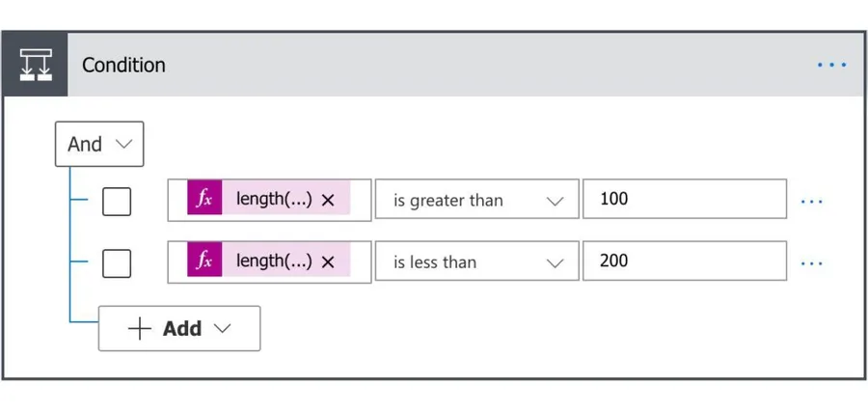The height and width of the screenshot is (412, 868).
Task: Click the Condition title text
Action: point(123,65)
